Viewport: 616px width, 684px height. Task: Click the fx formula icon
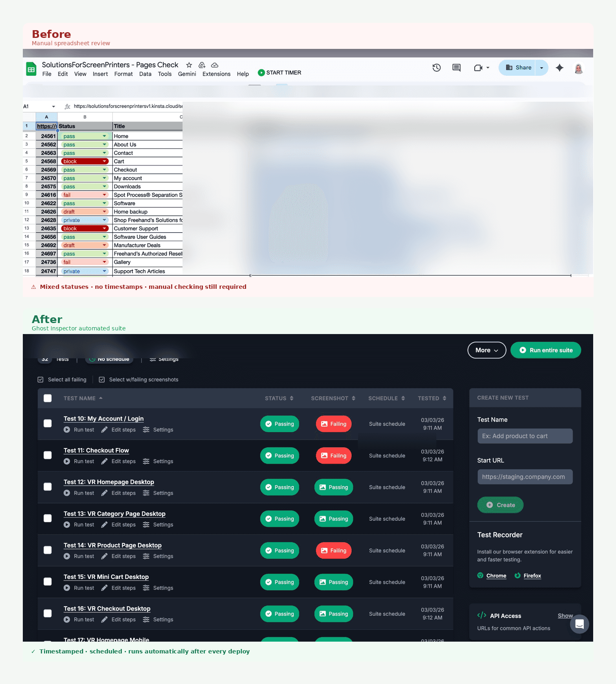(68, 106)
